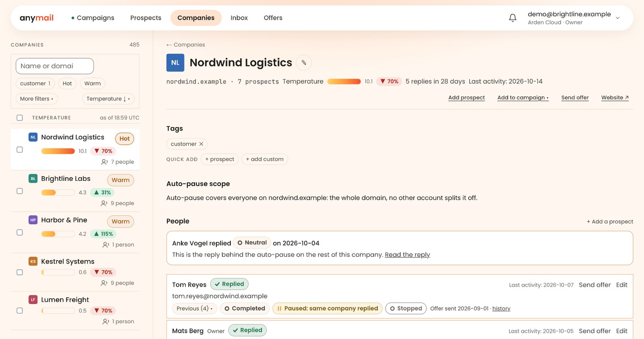Viewport: 644px width, 339px height.
Task: Go to the Campaigns tab
Action: point(93,18)
